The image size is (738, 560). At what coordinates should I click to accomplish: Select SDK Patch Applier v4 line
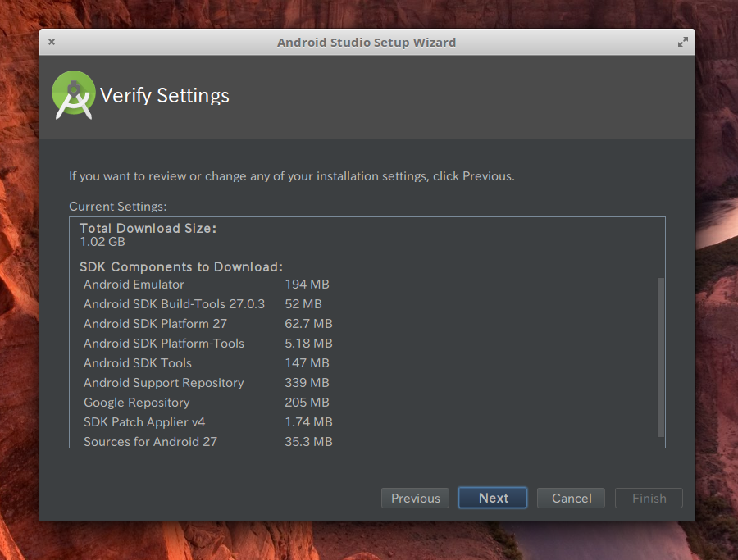[x=144, y=422]
